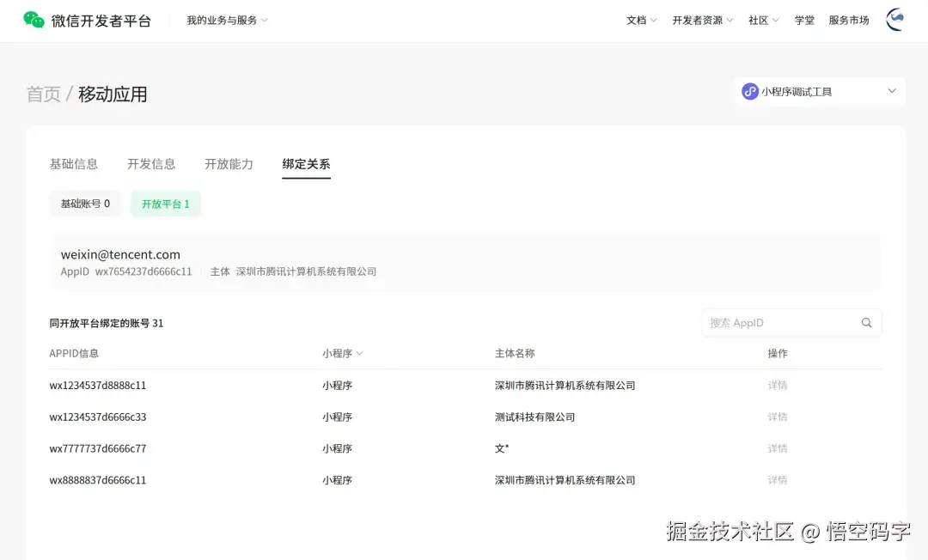
Task: Expand 我的业务与服务 dropdown
Action: pos(227,20)
